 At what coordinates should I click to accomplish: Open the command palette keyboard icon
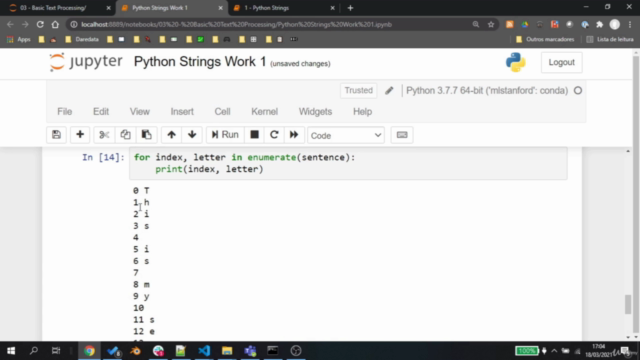point(402,135)
